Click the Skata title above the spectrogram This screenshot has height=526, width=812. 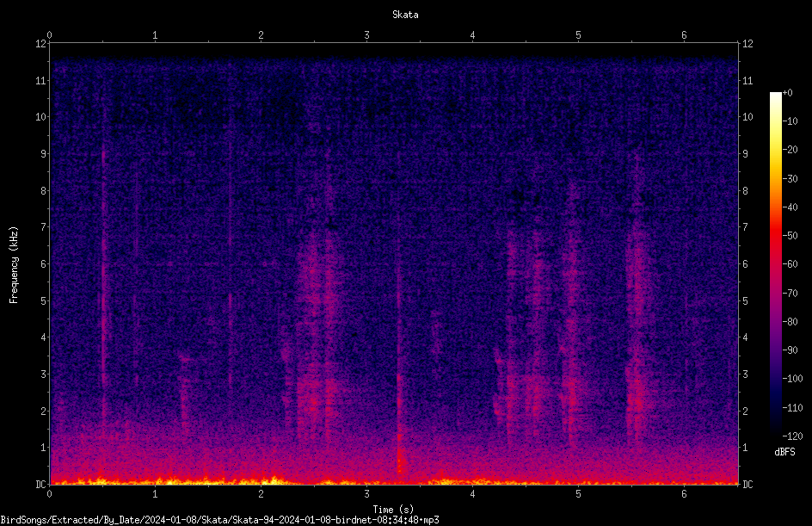tap(405, 15)
